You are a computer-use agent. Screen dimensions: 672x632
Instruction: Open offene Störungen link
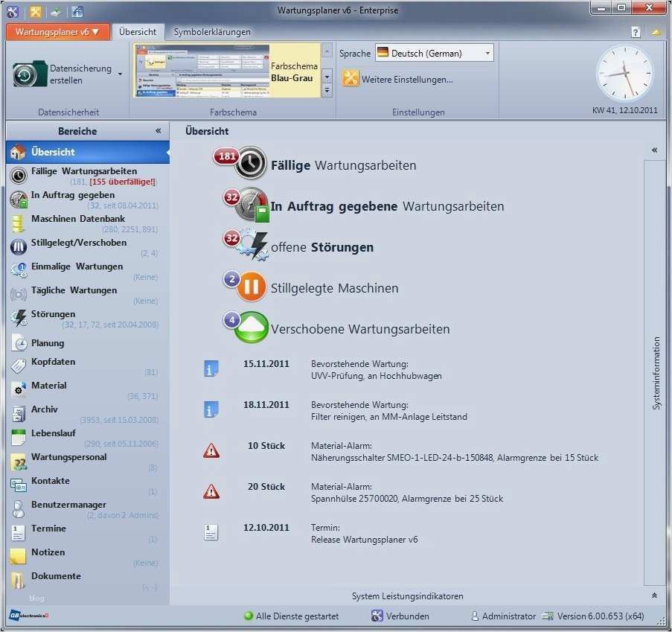point(321,247)
